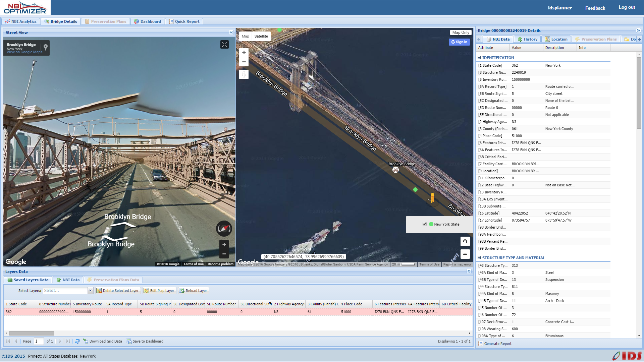
Task: Collapse the IDENTIFICATION section
Action: click(x=479, y=58)
